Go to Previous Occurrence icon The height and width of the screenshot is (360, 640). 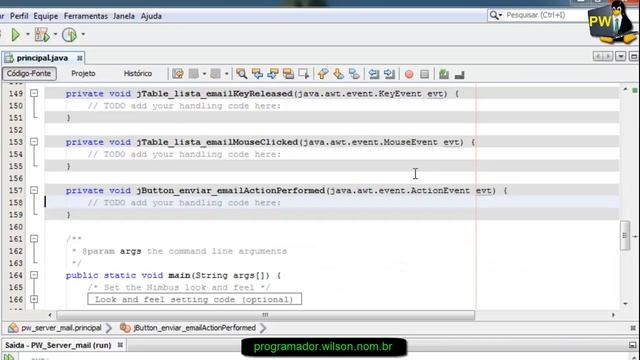pyautogui.click(x=257, y=74)
